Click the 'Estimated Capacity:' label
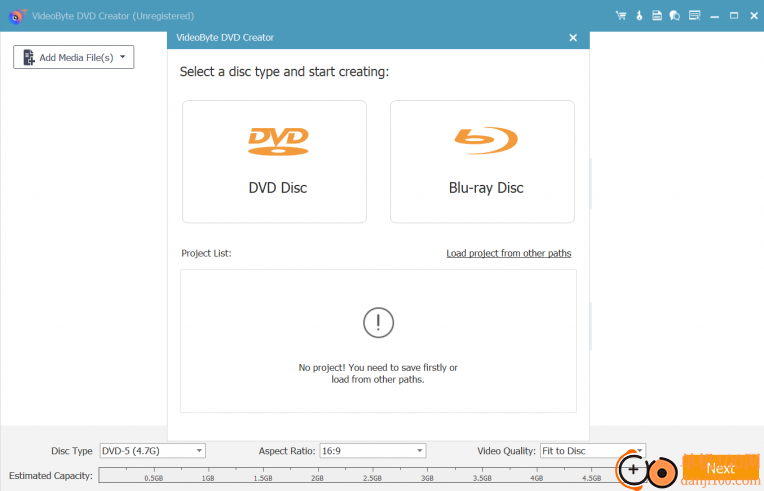The height and width of the screenshot is (491, 764). (x=51, y=475)
